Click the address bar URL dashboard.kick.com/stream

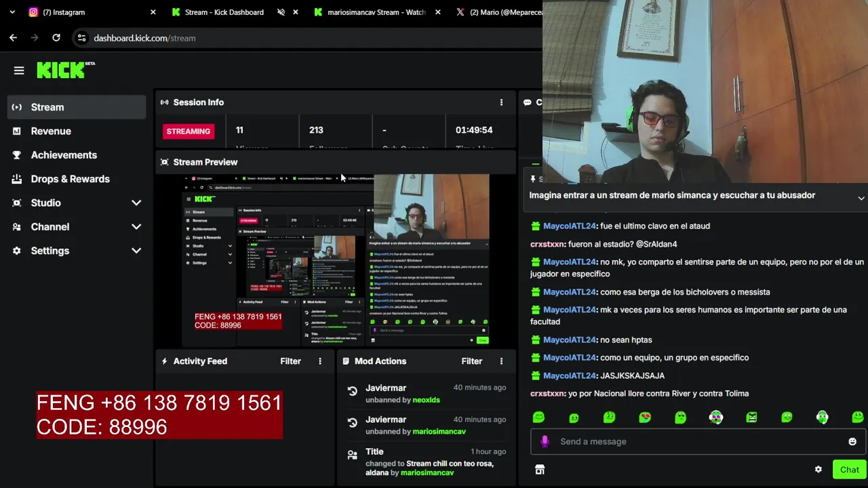[x=144, y=38]
